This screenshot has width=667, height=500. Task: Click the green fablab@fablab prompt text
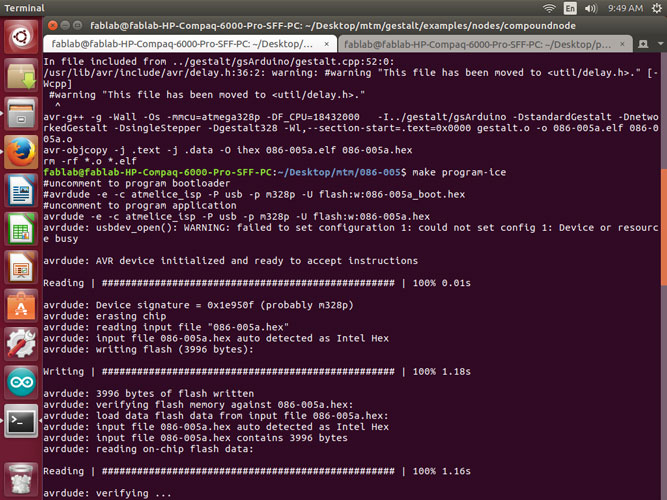[157, 172]
